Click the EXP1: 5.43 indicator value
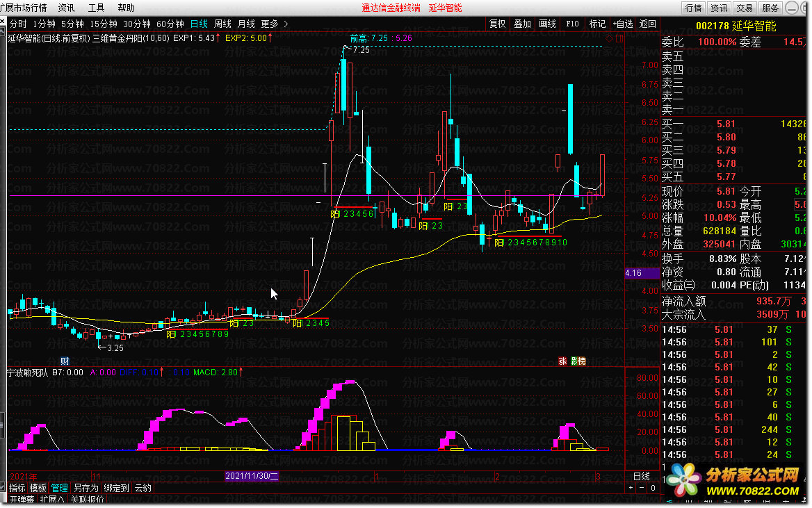Screen dimensions: 812x508 (194, 38)
